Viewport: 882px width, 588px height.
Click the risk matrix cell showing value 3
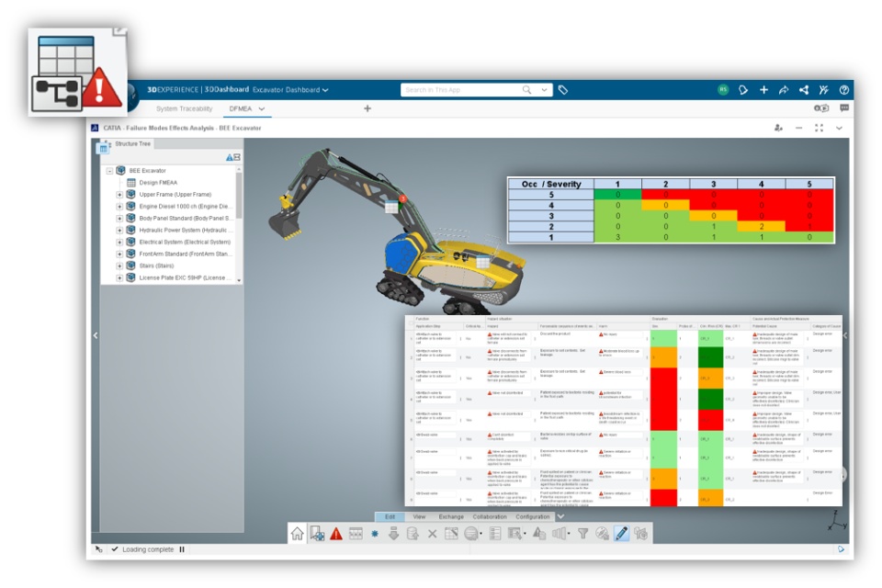point(617,237)
